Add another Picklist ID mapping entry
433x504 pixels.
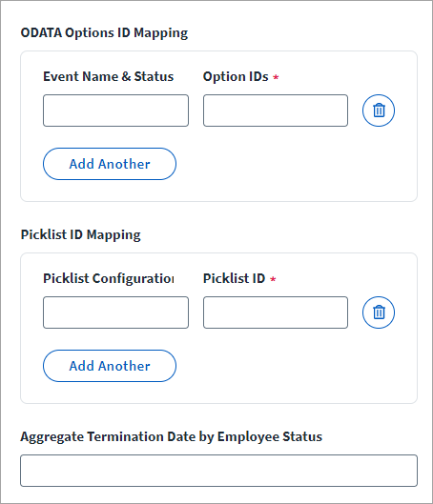pyautogui.click(x=110, y=366)
